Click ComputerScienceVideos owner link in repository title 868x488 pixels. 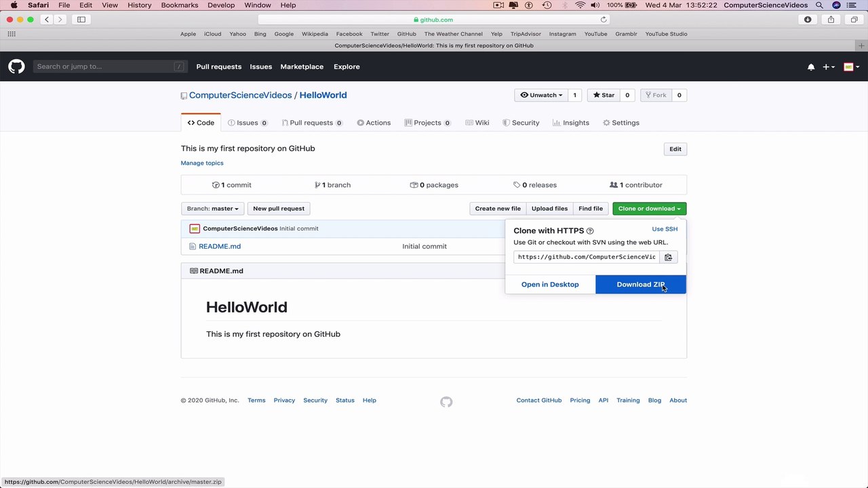point(240,96)
